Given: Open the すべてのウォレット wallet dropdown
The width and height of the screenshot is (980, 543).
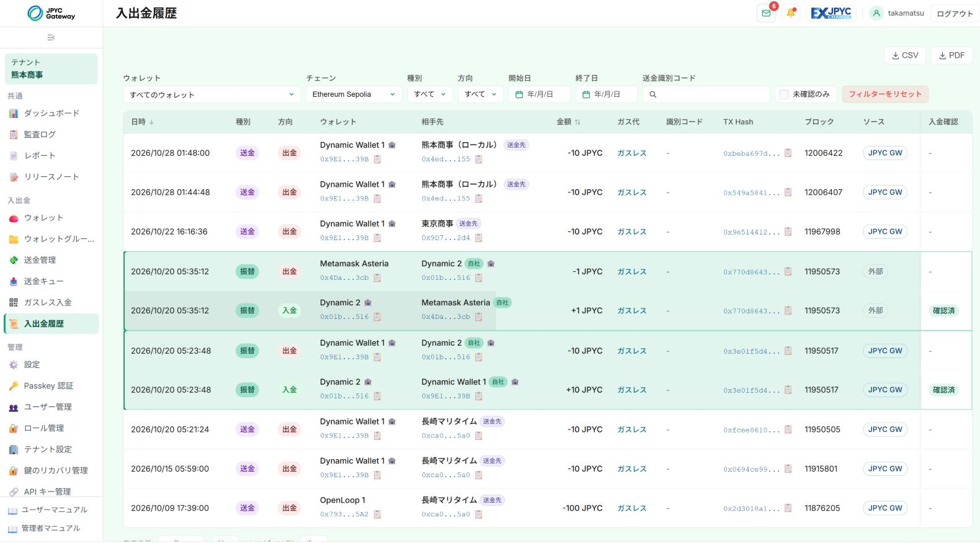Looking at the screenshot, I should click(212, 94).
